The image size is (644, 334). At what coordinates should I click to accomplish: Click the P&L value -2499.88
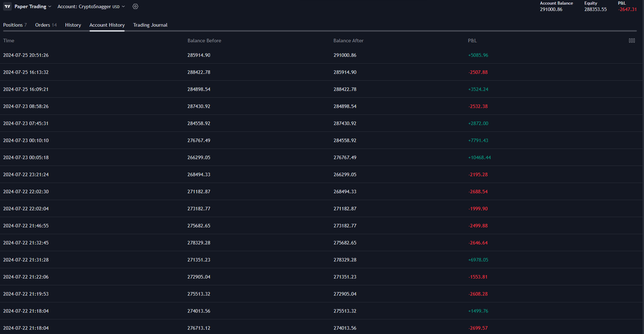[478, 226]
